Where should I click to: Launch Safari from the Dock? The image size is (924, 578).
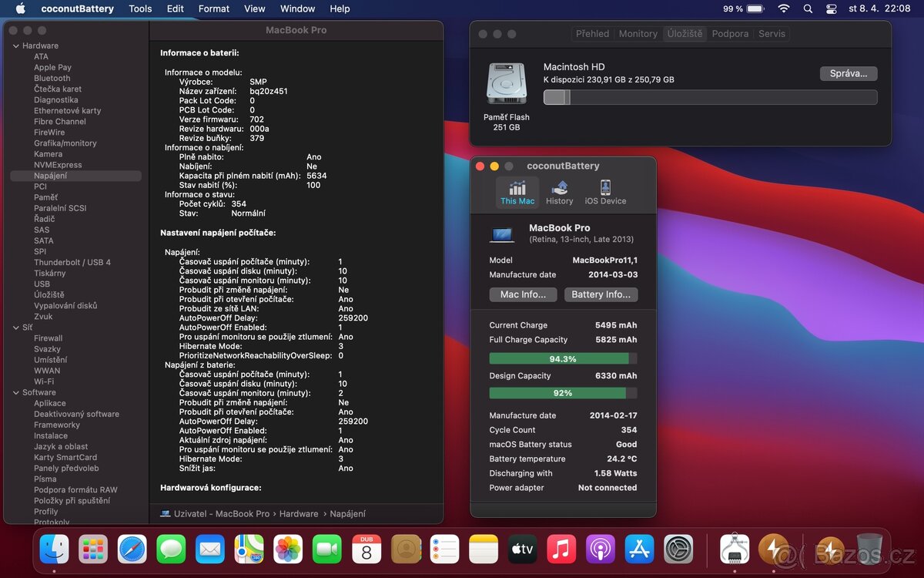[131, 549]
